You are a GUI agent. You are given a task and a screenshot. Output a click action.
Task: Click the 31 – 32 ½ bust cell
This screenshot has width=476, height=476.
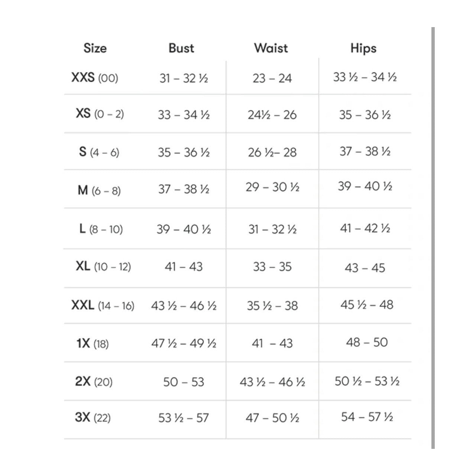point(184,78)
